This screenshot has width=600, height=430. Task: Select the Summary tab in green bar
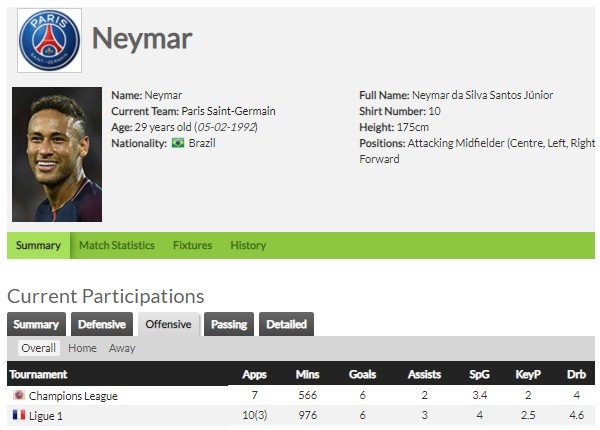[x=38, y=245]
